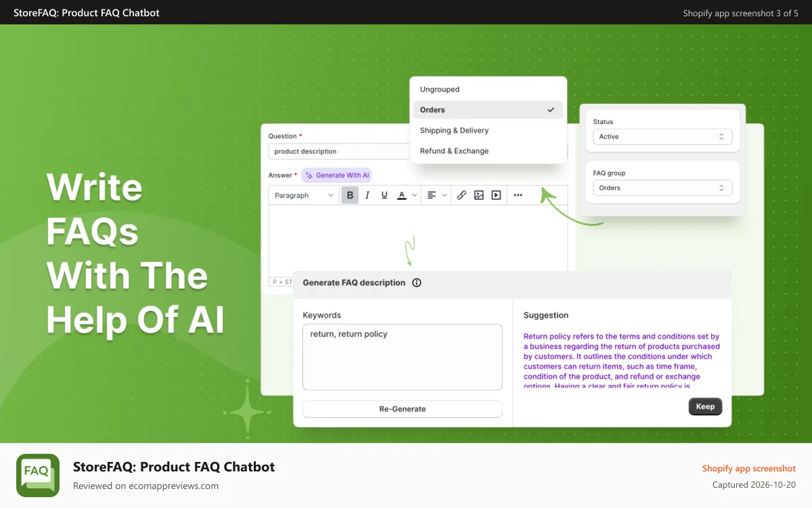Toggle bold formatting in answer editor
The width and height of the screenshot is (812, 508).
click(350, 195)
